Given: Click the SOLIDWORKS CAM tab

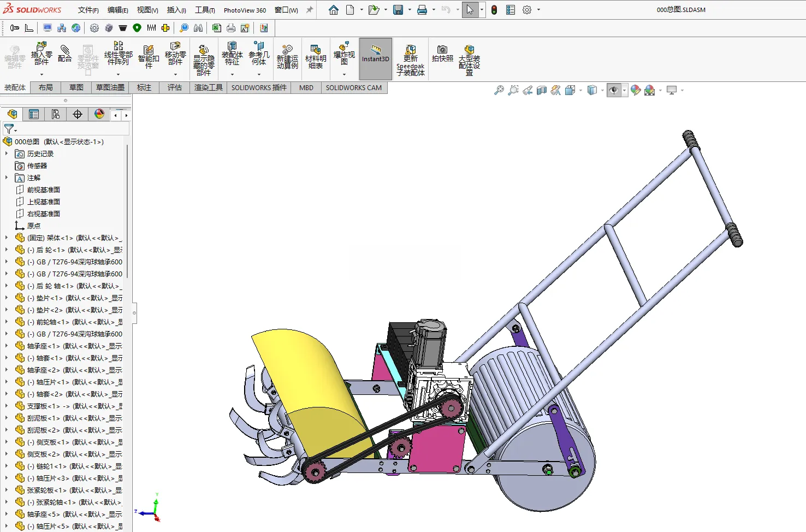Looking at the screenshot, I should pos(354,87).
